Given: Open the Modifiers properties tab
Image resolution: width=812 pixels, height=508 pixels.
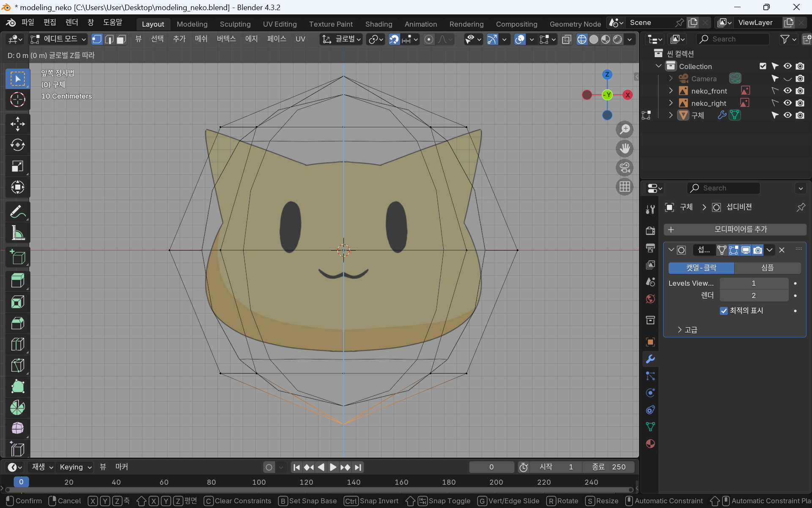Looking at the screenshot, I should coord(650,359).
